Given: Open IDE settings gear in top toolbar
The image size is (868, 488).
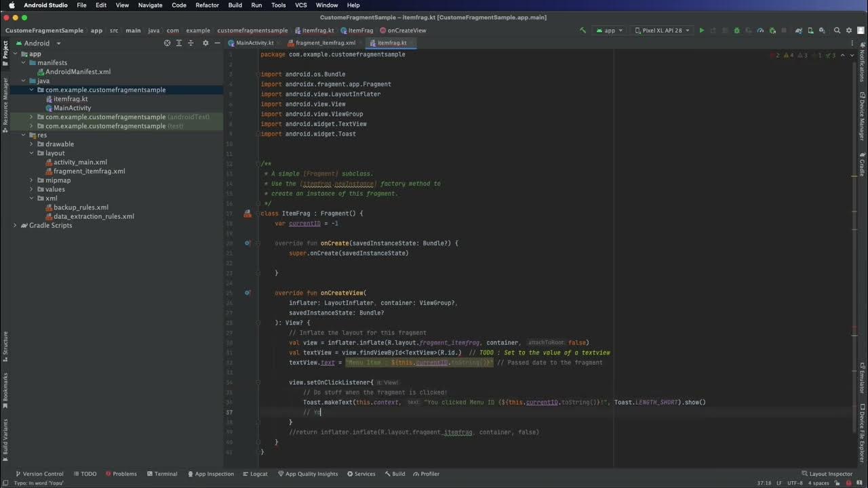Looking at the screenshot, I should [x=849, y=30].
